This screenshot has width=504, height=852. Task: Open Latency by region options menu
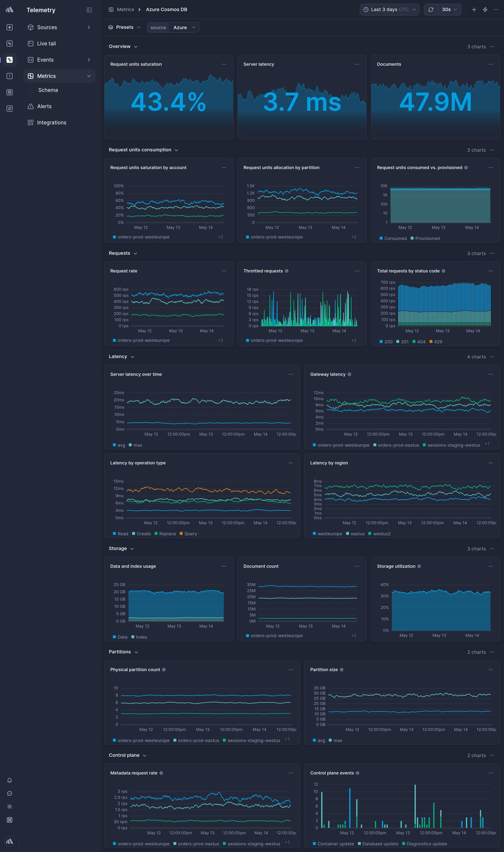click(x=491, y=463)
